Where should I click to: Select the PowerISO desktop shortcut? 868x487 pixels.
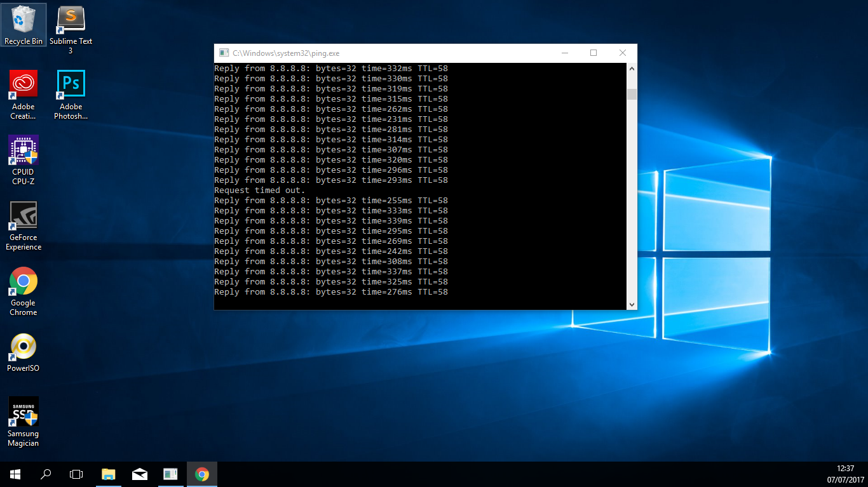point(24,352)
